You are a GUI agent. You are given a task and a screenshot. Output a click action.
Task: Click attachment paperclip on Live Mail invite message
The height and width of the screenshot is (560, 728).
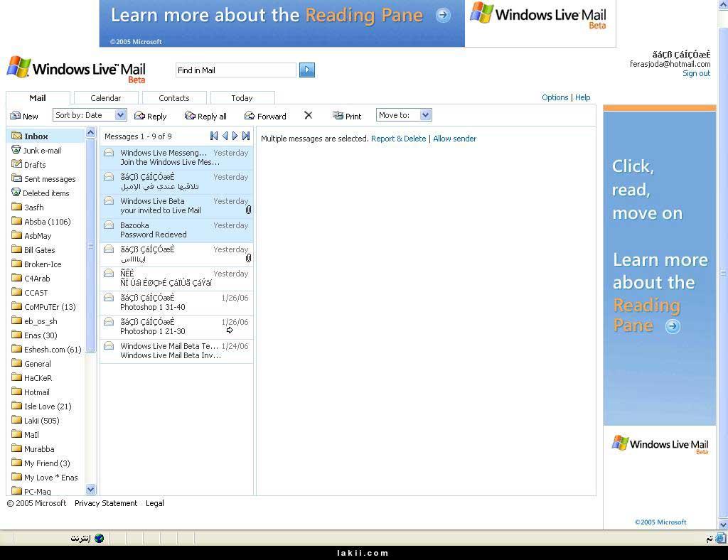click(x=248, y=210)
